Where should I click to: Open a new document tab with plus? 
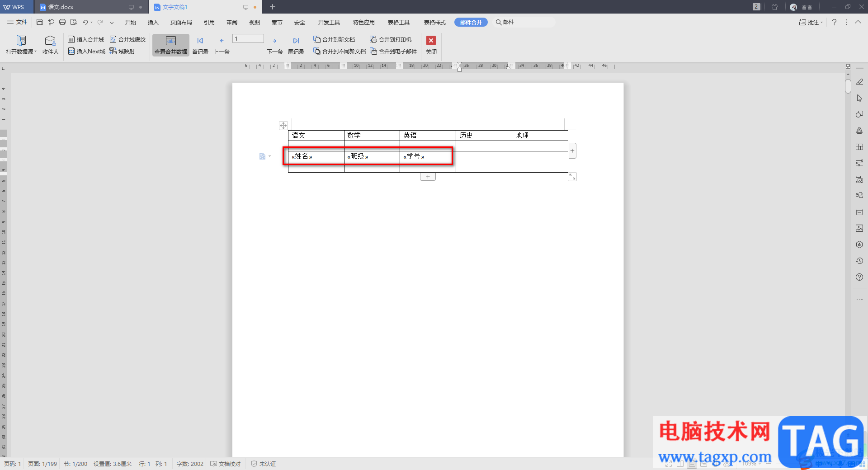(273, 7)
